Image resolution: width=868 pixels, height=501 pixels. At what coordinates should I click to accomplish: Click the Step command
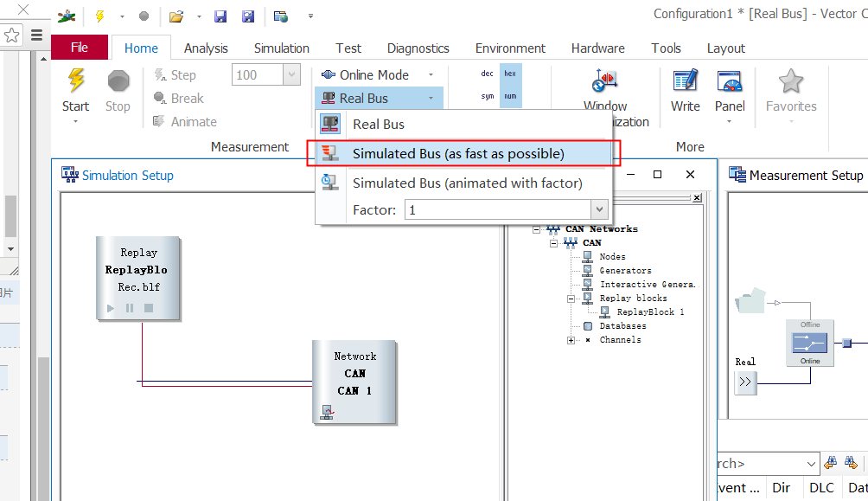tap(175, 74)
